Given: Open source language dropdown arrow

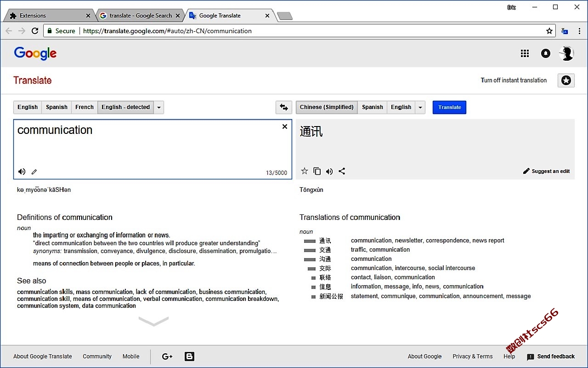Looking at the screenshot, I should [x=159, y=107].
